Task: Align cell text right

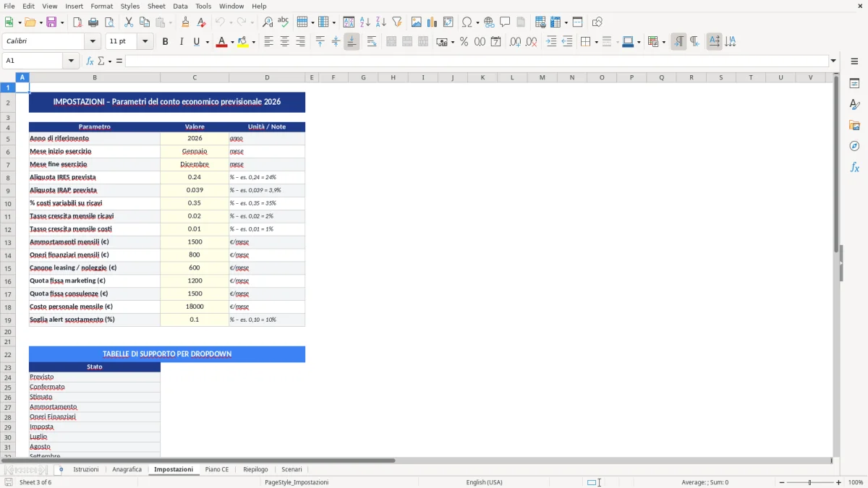Action: [x=300, y=42]
